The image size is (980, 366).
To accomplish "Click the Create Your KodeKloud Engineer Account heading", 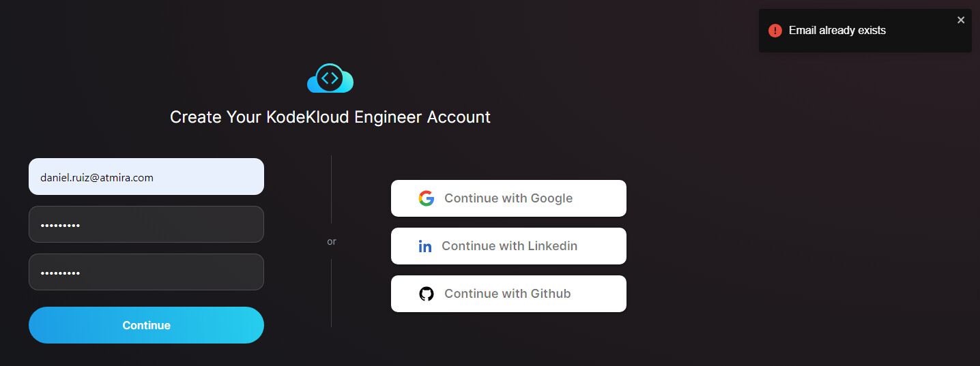I will click(330, 117).
